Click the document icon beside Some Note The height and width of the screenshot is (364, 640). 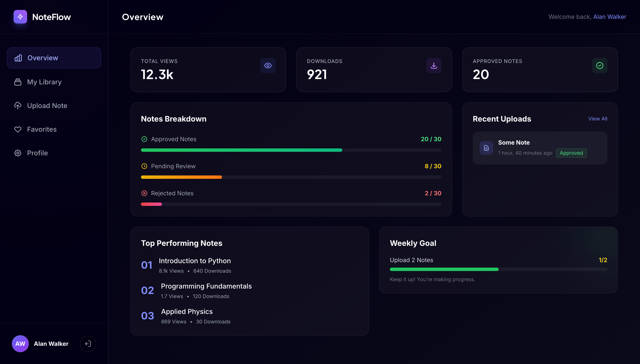(x=486, y=148)
